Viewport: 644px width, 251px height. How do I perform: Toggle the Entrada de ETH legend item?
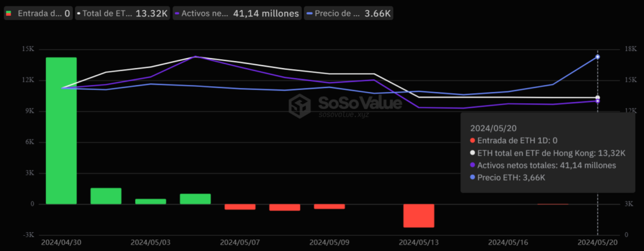pyautogui.click(x=38, y=13)
